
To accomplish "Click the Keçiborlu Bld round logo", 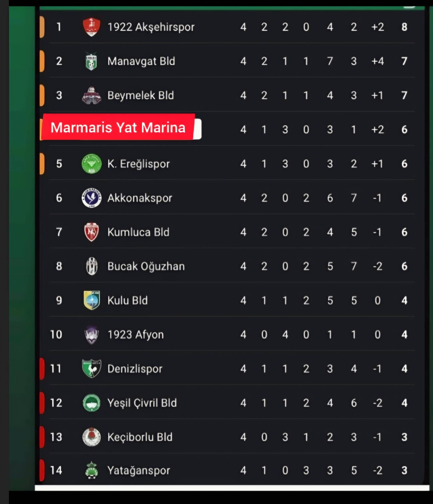I will click(x=91, y=437).
